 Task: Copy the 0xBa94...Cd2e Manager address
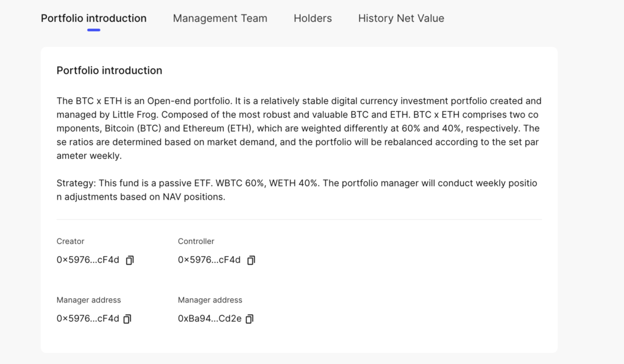click(x=249, y=319)
